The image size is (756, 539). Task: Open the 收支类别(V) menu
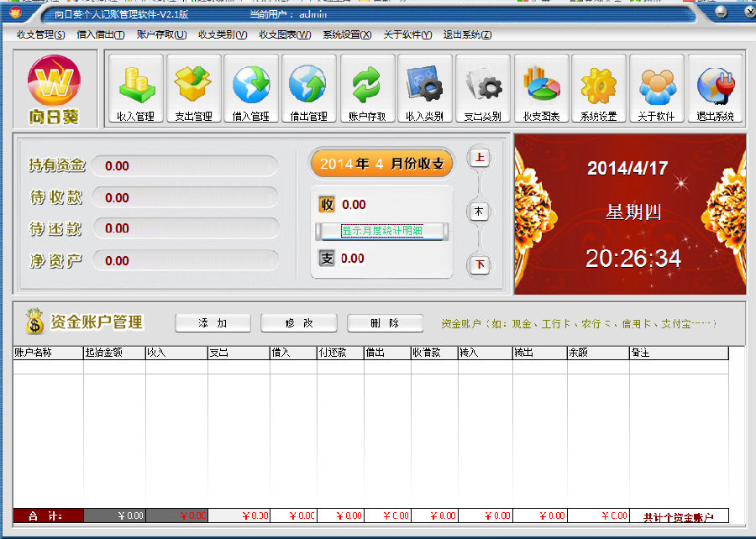click(223, 34)
